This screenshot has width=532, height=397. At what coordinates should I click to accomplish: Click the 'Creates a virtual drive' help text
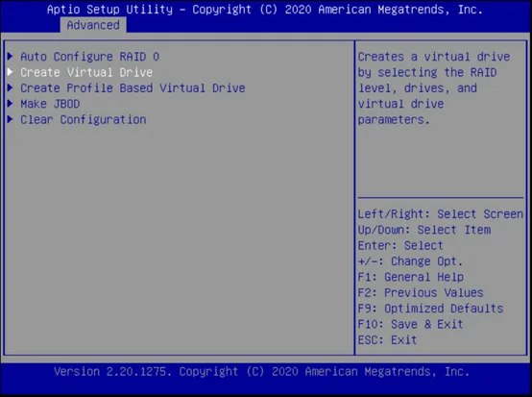pyautogui.click(x=434, y=88)
